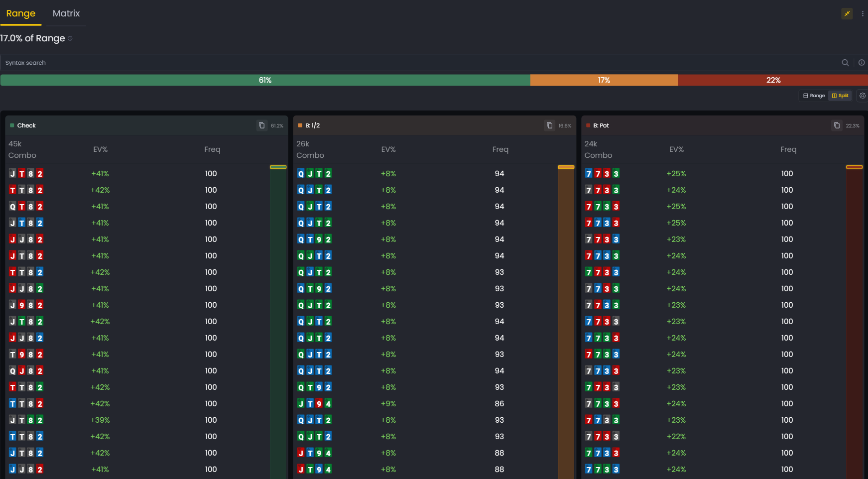Copy the Check column combos

(x=261, y=125)
